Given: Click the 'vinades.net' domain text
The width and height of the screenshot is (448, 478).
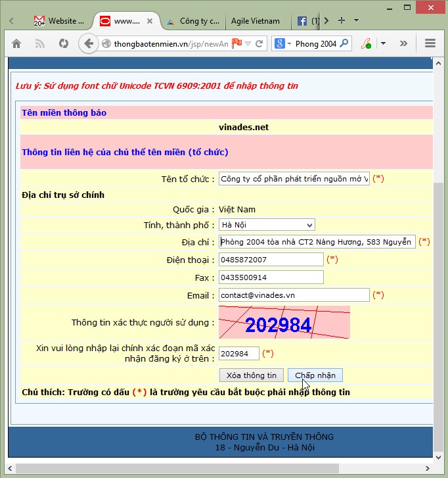Looking at the screenshot, I should [244, 127].
